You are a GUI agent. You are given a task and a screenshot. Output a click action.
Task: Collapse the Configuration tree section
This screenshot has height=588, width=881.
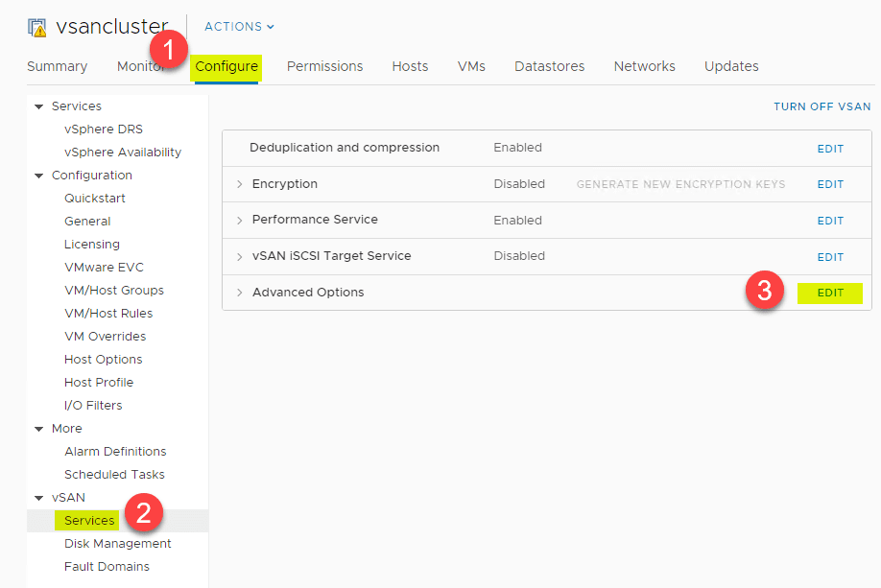(x=39, y=176)
